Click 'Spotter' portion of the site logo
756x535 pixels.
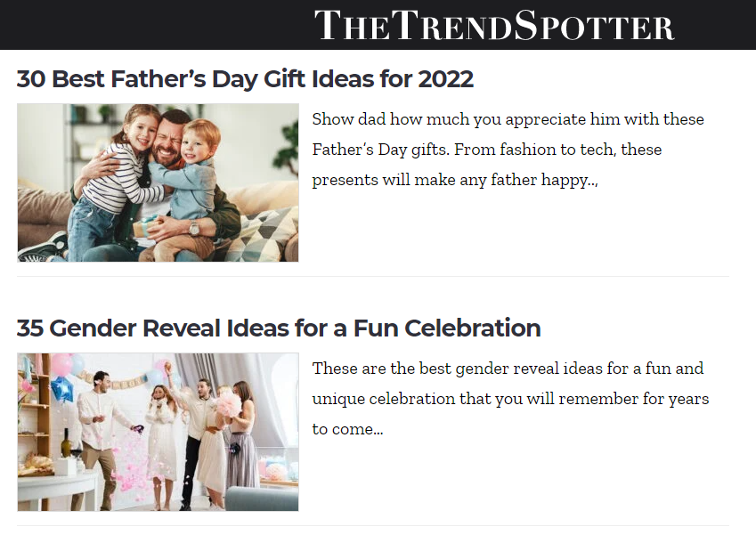[x=594, y=25]
